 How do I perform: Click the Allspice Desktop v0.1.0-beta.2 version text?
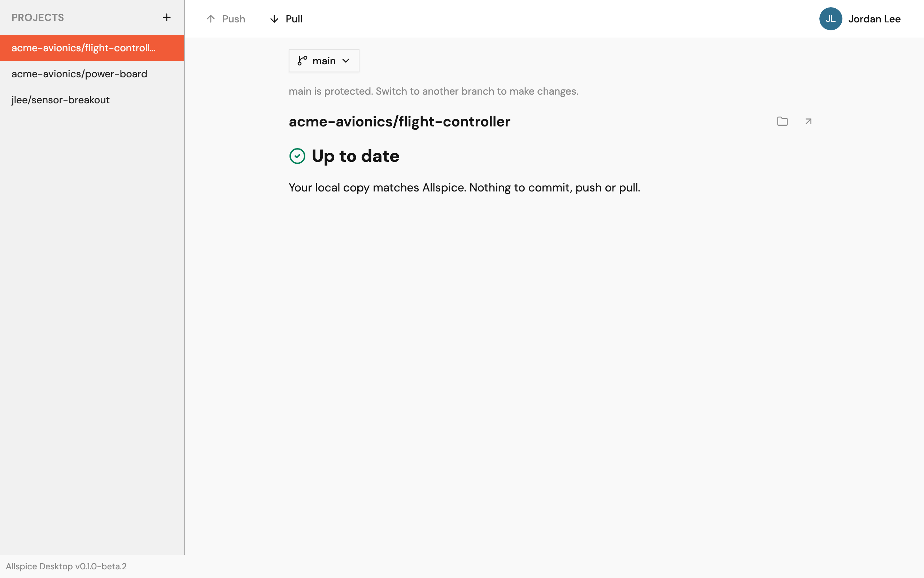pos(66,566)
